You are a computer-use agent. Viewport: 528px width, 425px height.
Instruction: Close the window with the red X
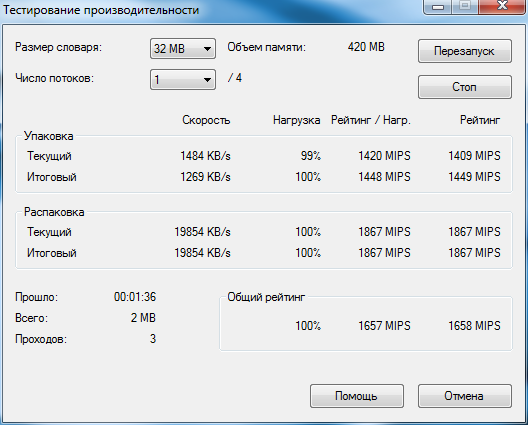(502, 6)
